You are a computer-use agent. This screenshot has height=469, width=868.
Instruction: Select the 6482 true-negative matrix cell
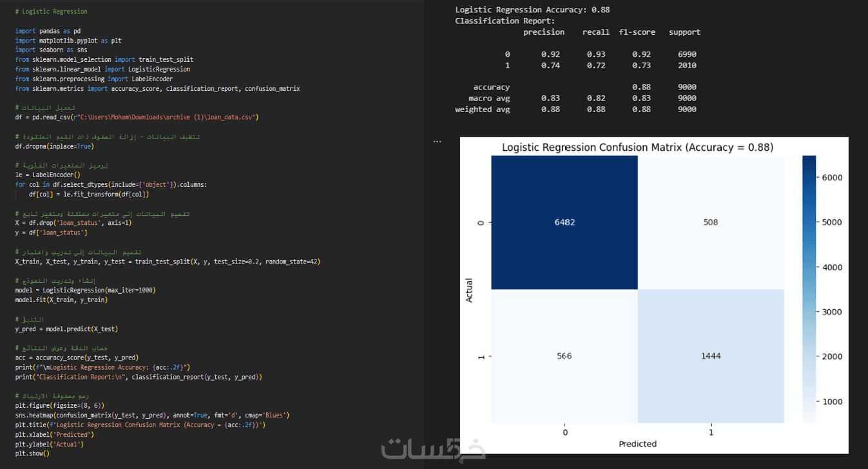click(x=565, y=222)
